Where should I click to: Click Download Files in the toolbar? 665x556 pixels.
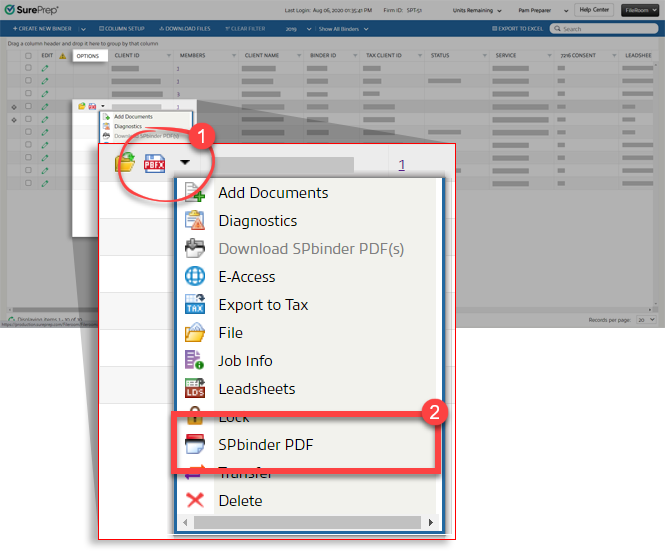[184, 29]
